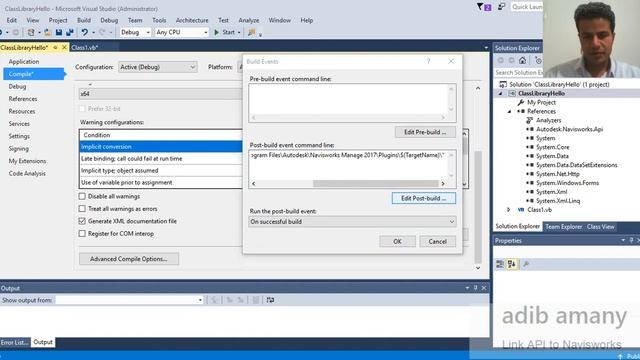640x360 pixels.
Task: Open the References project page
Action: pos(23,99)
